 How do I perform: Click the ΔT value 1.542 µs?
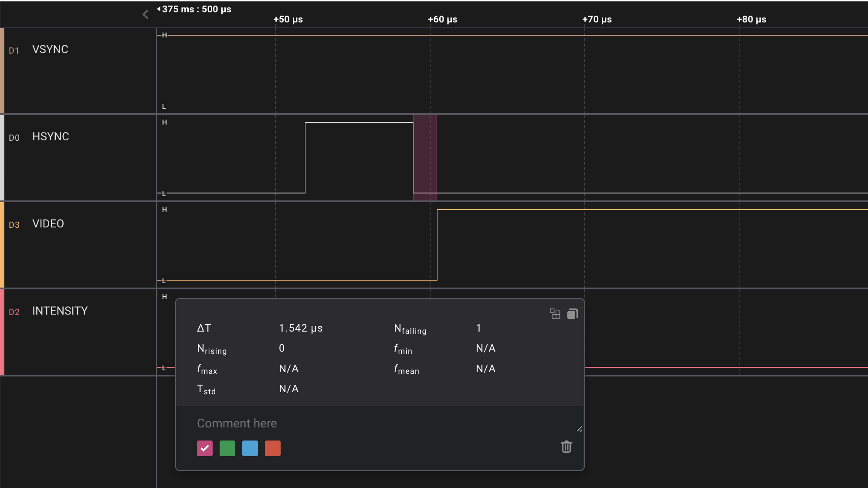click(301, 328)
